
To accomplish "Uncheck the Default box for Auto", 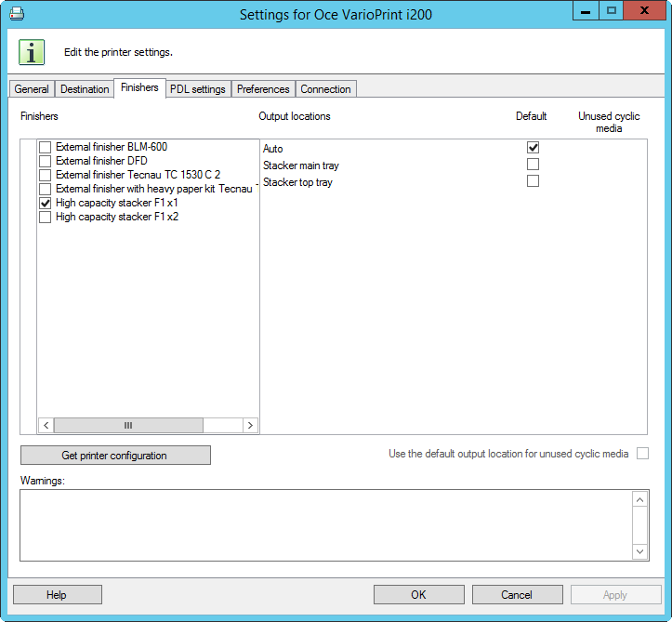I will pyautogui.click(x=533, y=148).
